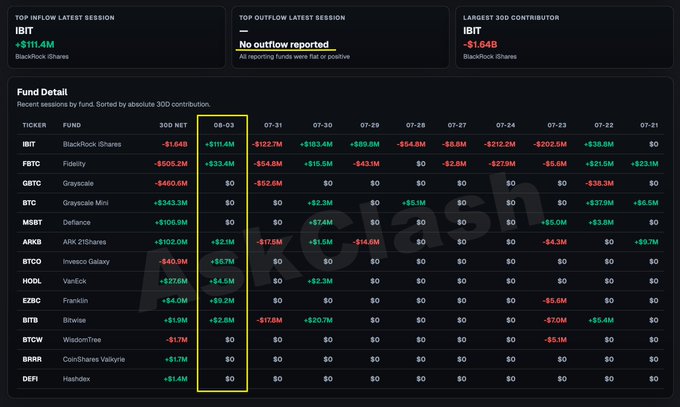The width and height of the screenshot is (680, 407).
Task: Click the +$111.4M value in Top Inflow card
Action: 35,44
